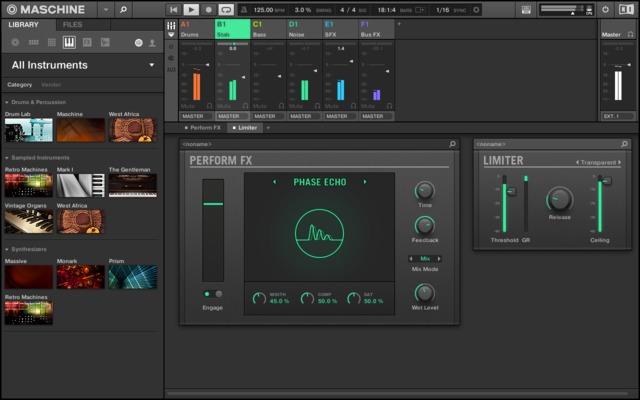Select the C1 Bass group header
Screen dimensions: 640x400
pos(268,29)
